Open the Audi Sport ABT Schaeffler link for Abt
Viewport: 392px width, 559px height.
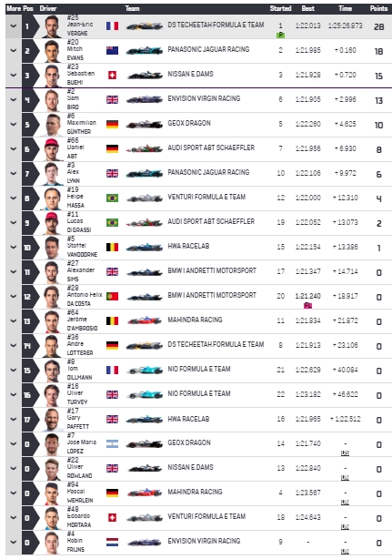211,147
